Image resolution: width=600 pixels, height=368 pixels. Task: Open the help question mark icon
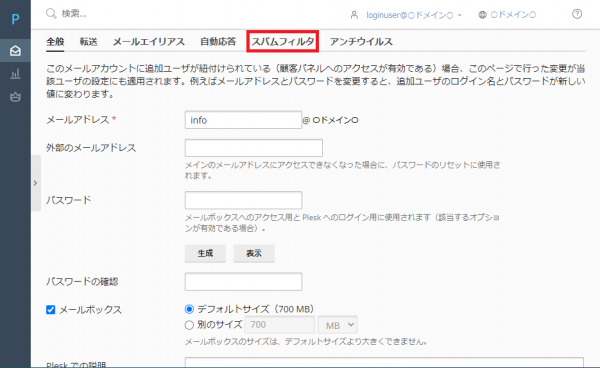pyautogui.click(x=577, y=14)
